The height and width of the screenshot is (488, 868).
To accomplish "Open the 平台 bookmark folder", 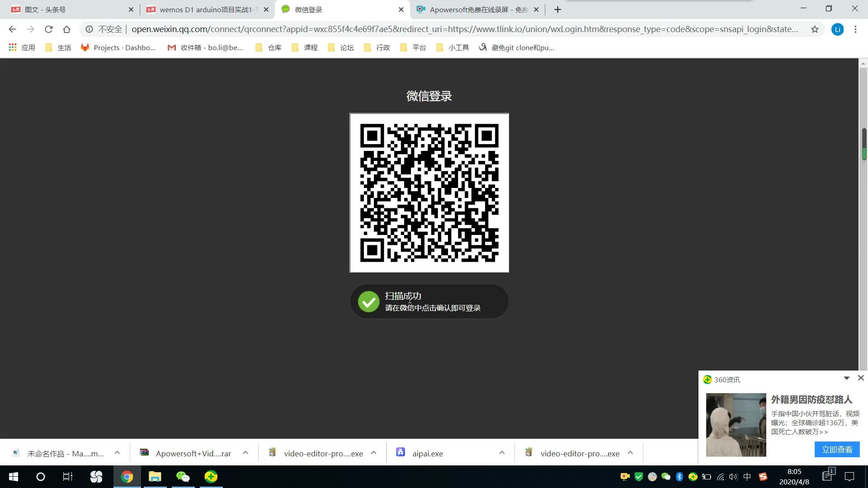I will [x=413, y=47].
